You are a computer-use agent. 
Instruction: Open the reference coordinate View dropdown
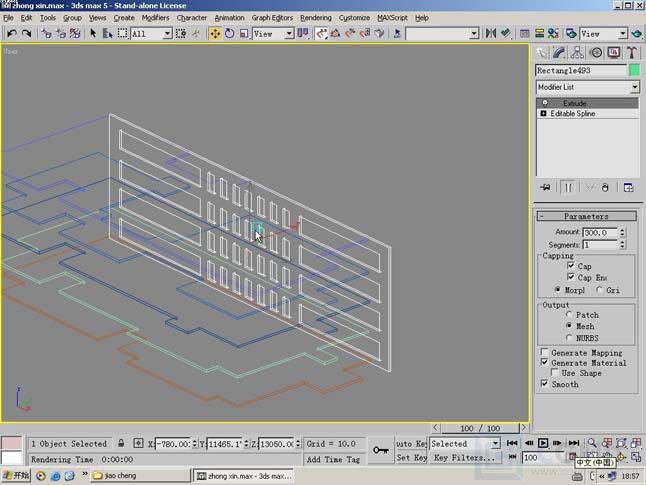click(x=273, y=33)
